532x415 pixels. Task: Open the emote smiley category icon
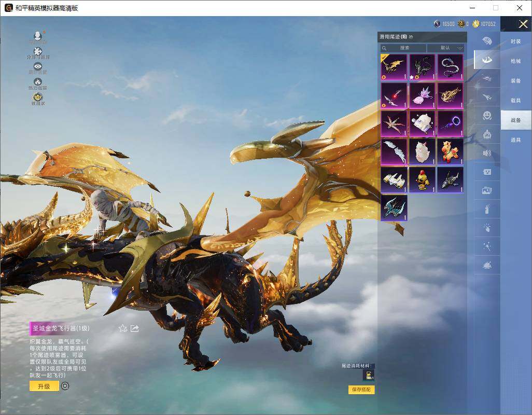(487, 116)
